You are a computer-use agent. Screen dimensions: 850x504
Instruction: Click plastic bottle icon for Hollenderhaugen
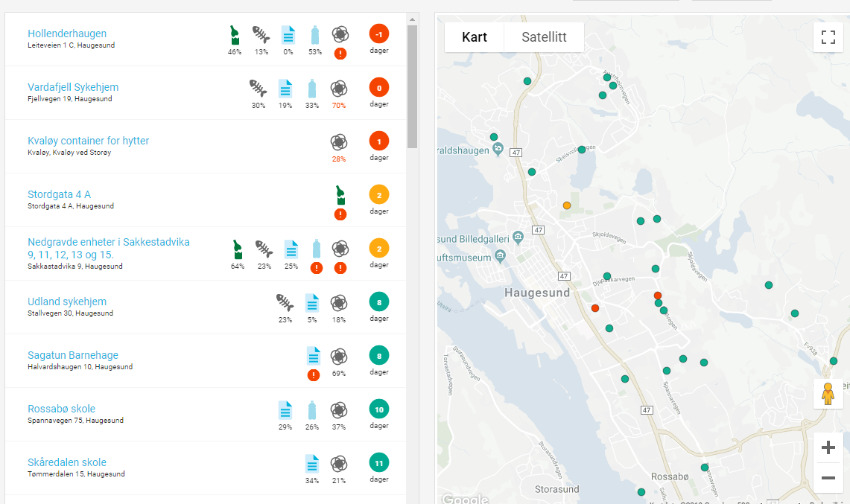(315, 35)
